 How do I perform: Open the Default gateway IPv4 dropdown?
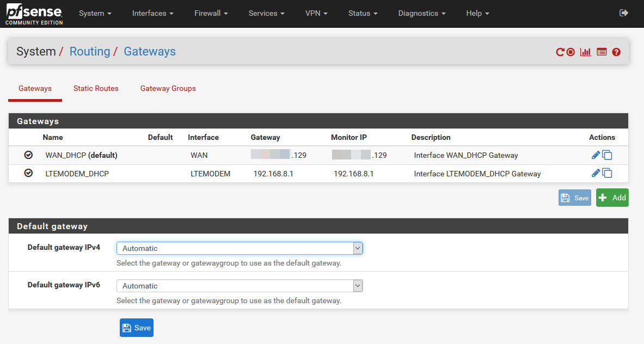pyautogui.click(x=240, y=248)
